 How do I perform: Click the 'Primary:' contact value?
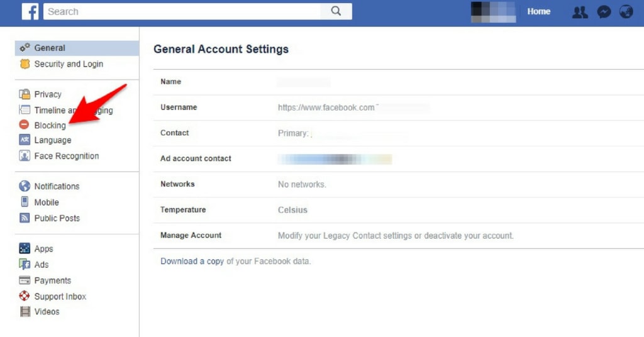(x=293, y=133)
